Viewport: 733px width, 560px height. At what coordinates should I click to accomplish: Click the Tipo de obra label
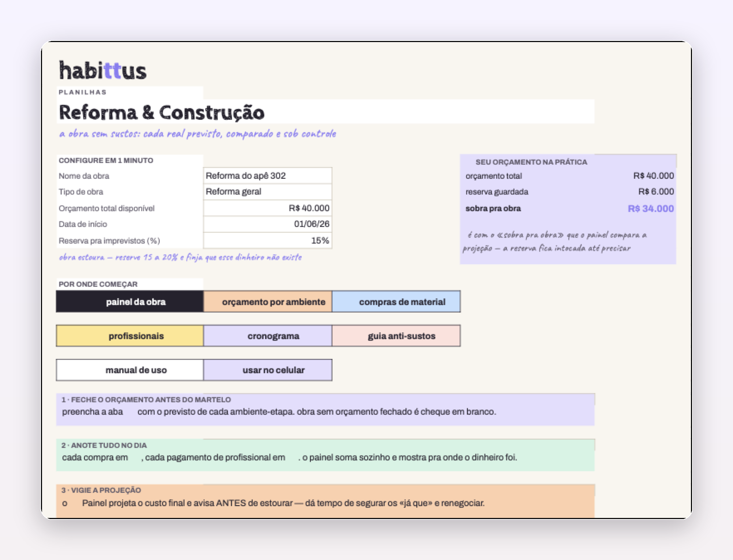(x=81, y=192)
